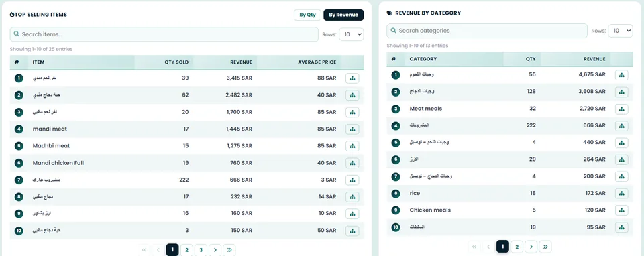644x256 pixels.
Task: Click search magnifier icon in categories search
Action: [x=394, y=30]
